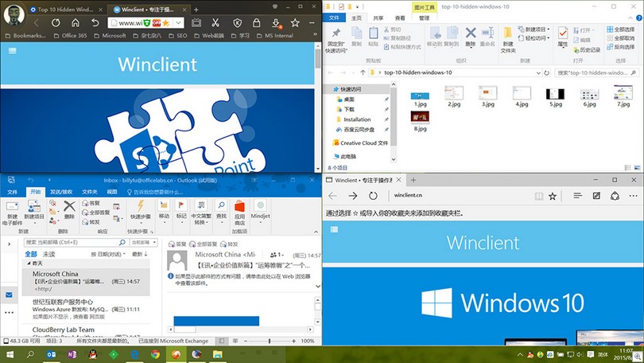Open the Share tab in Explorer
Image resolution: width=644 pixels, height=363 pixels.
click(378, 18)
